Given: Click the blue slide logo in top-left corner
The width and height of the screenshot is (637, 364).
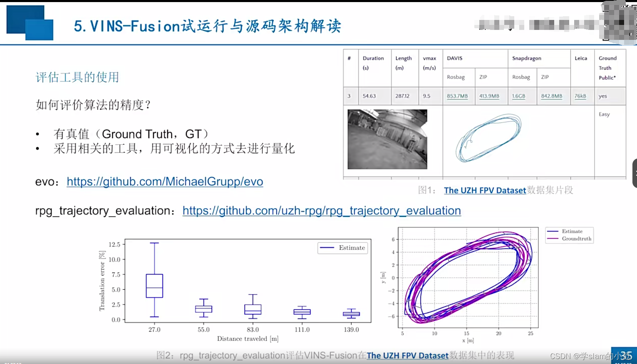Looking at the screenshot, I should [x=29, y=23].
